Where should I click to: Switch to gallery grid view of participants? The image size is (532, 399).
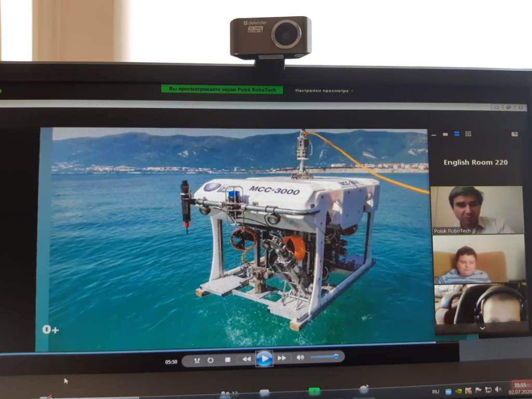coord(468,134)
